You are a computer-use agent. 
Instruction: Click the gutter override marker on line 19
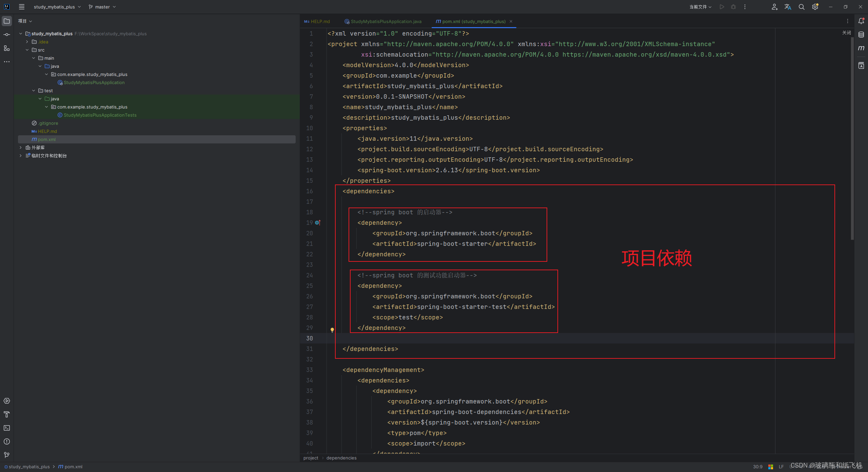click(318, 223)
